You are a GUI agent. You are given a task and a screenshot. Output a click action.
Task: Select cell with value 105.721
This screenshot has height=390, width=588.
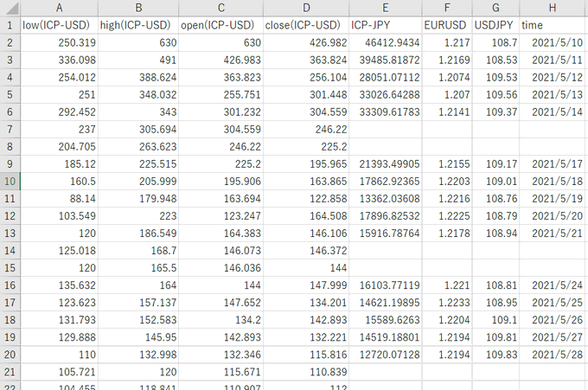pyautogui.click(x=60, y=372)
